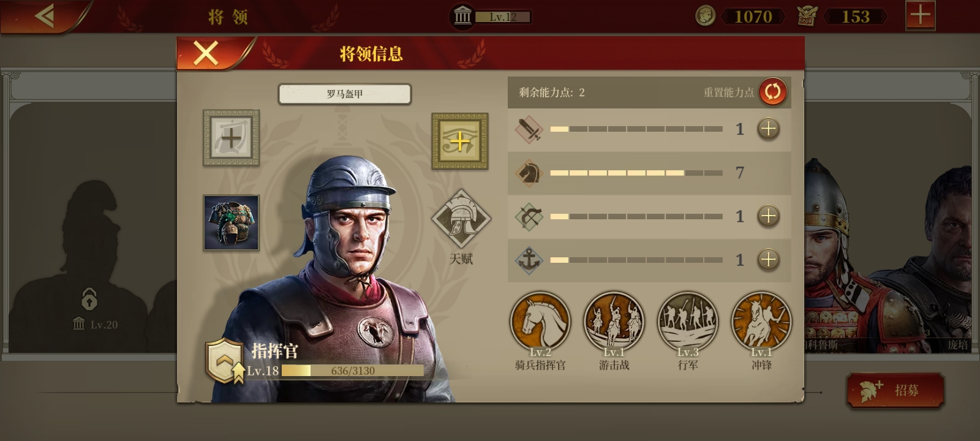
Task: Increase the archer bow ability point
Action: pos(769,216)
